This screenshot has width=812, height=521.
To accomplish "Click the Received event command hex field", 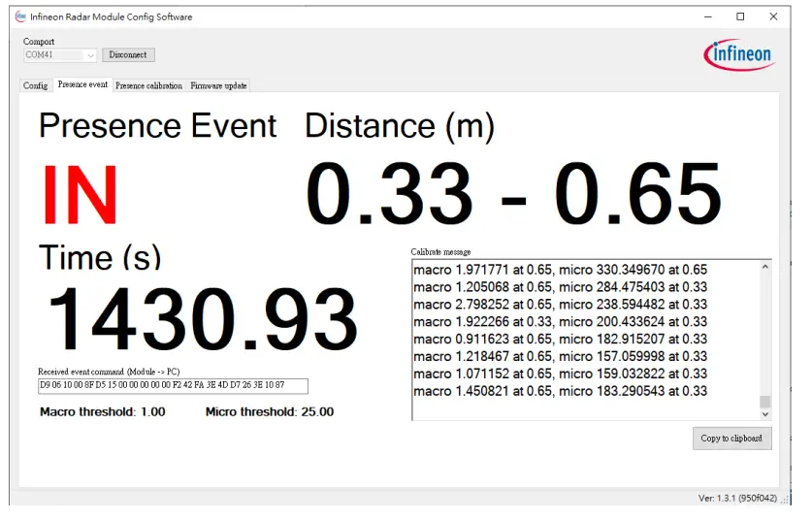I will click(x=173, y=386).
